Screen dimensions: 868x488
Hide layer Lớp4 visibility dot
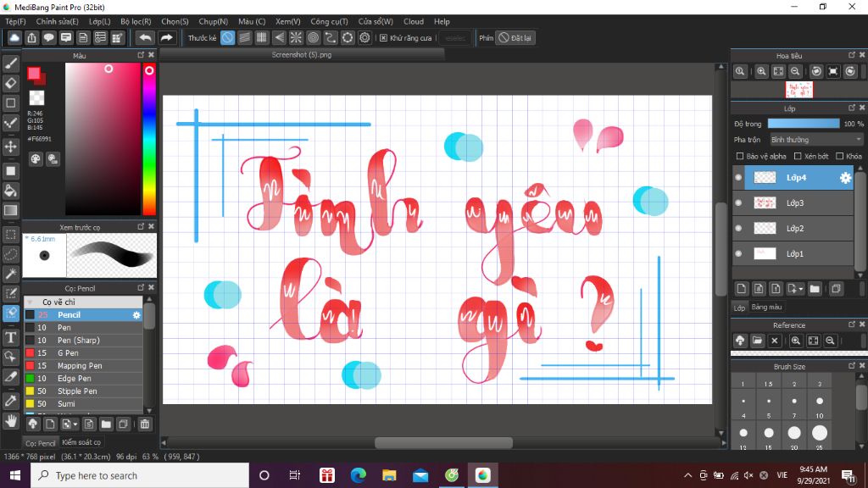pos(738,178)
